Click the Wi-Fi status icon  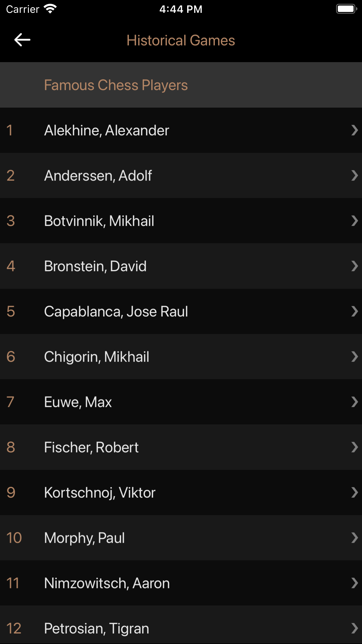[x=50, y=9]
